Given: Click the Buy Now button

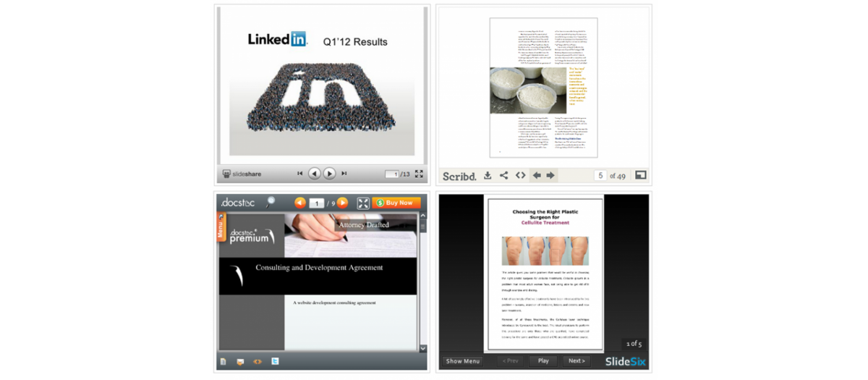Looking at the screenshot, I should point(396,203).
